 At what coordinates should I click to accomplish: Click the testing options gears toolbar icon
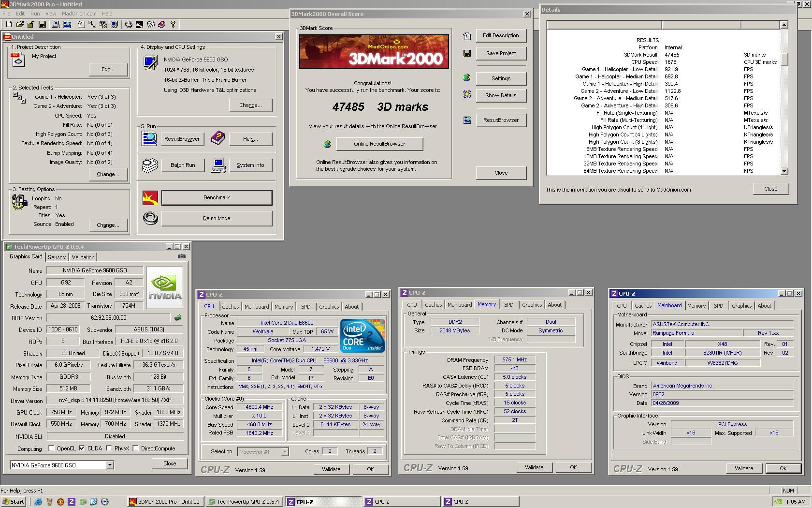[103, 24]
